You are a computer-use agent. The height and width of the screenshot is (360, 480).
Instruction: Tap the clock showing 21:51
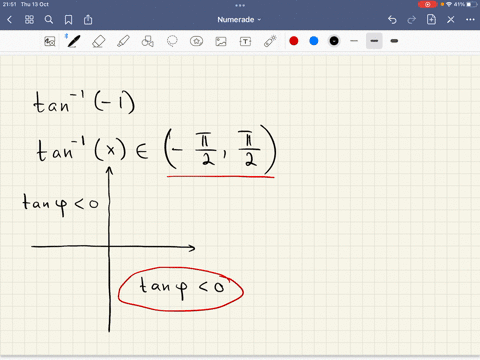(9, 4)
